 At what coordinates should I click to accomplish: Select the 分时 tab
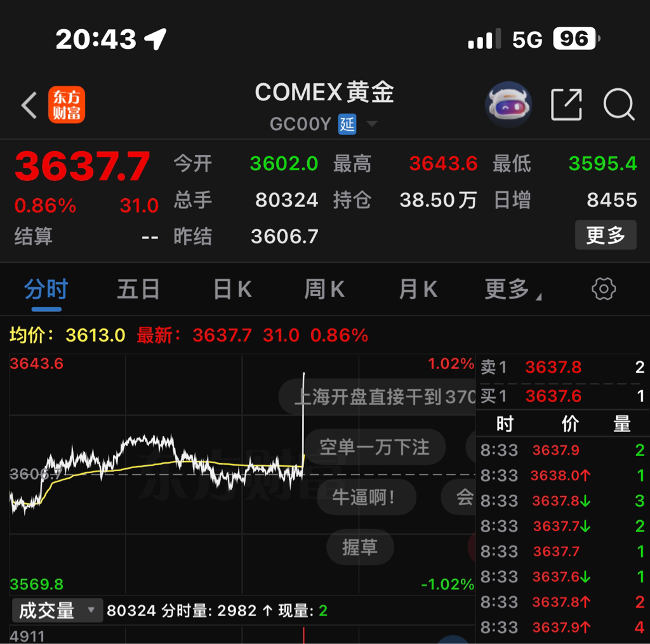pyautogui.click(x=46, y=289)
